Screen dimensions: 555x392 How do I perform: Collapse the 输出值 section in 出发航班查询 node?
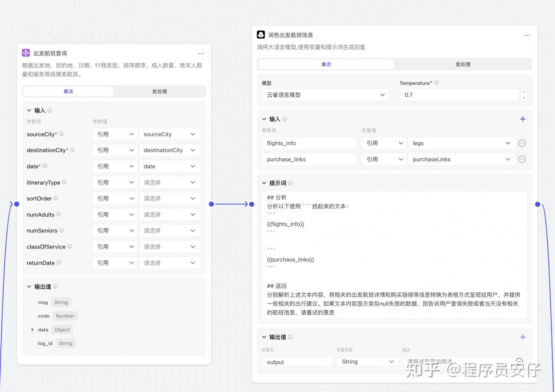click(x=29, y=287)
